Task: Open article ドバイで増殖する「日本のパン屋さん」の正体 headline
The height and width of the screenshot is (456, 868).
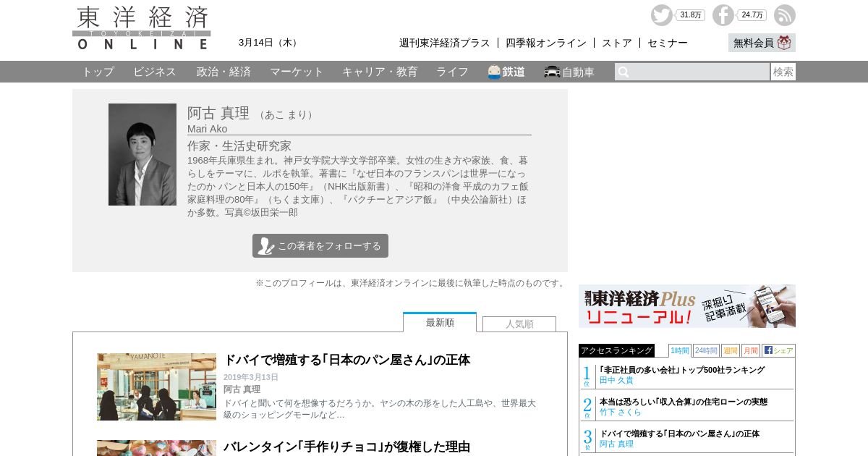Action: tap(346, 360)
